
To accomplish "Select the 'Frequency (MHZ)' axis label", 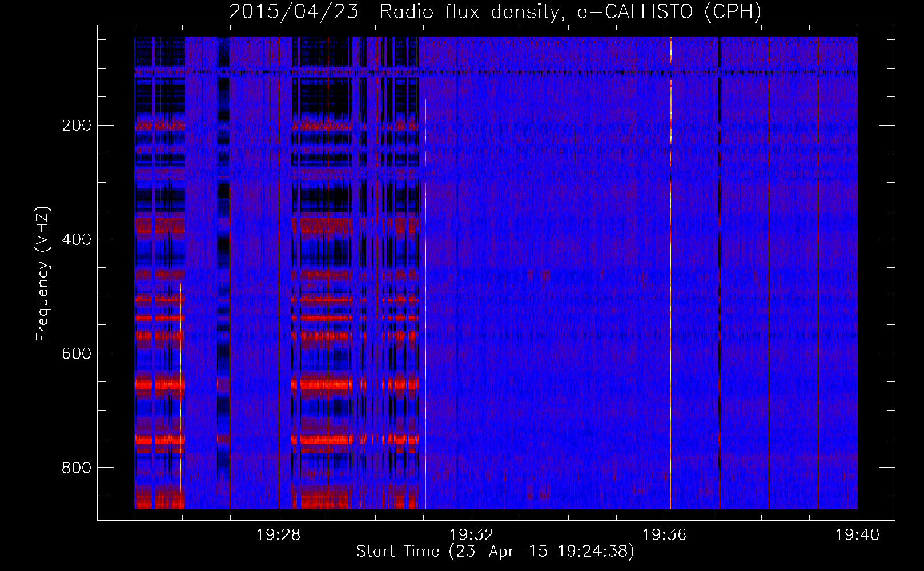I will click(43, 274).
